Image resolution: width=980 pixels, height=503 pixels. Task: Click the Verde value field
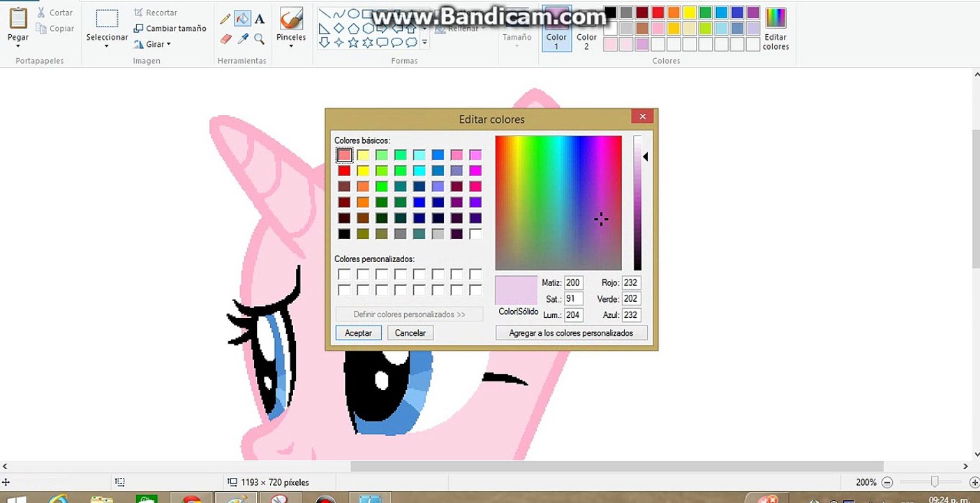click(631, 299)
